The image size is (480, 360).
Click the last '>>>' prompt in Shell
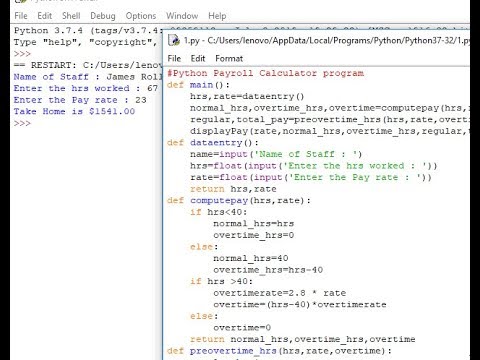click(22, 123)
